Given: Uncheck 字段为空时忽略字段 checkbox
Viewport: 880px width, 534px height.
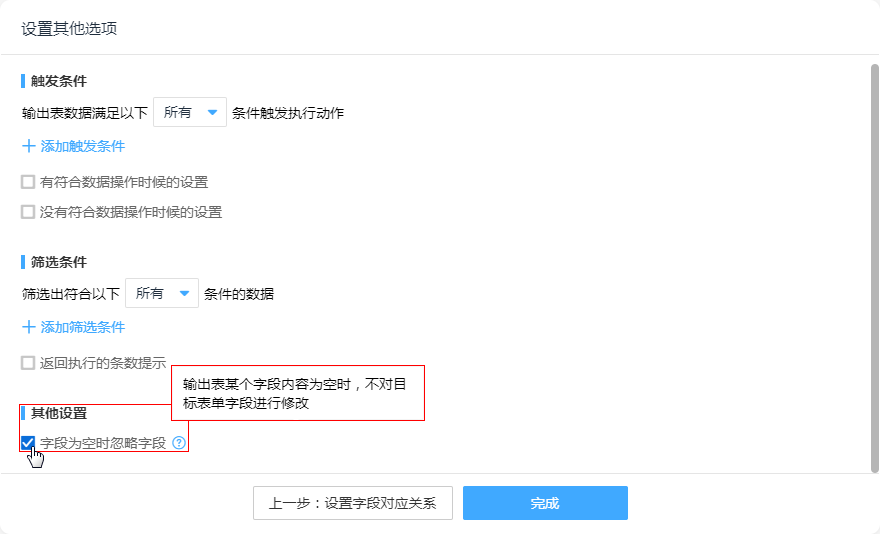Looking at the screenshot, I should pyautogui.click(x=28, y=442).
